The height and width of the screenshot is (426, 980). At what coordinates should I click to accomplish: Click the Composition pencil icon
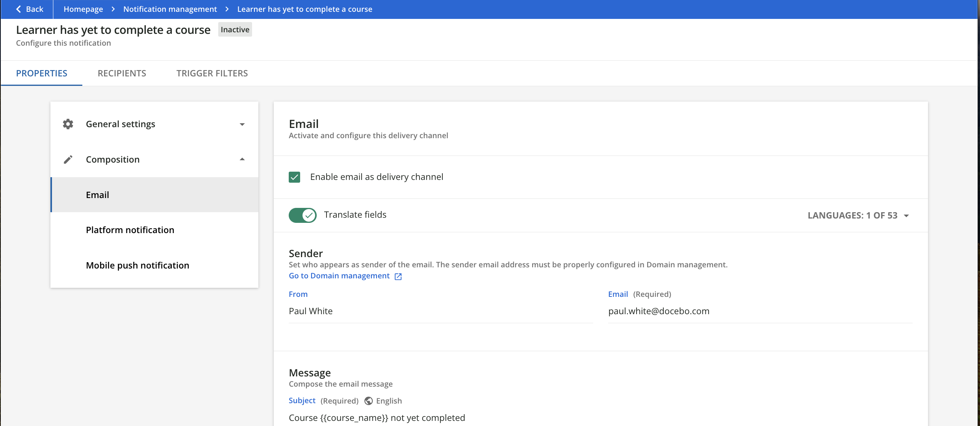coord(68,159)
